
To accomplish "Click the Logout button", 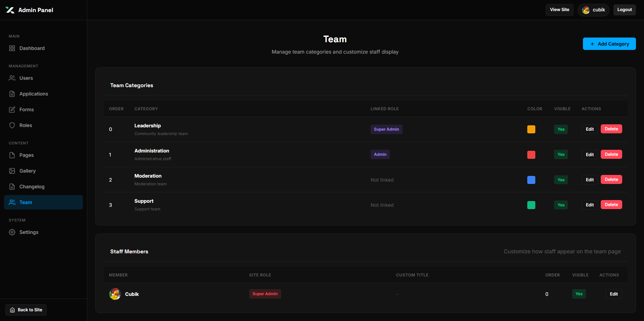I will coord(625,10).
